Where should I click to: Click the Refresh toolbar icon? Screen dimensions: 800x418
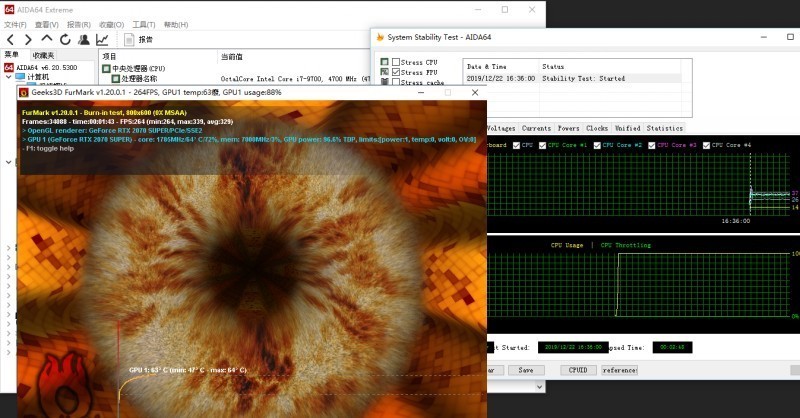pyautogui.click(x=65, y=40)
